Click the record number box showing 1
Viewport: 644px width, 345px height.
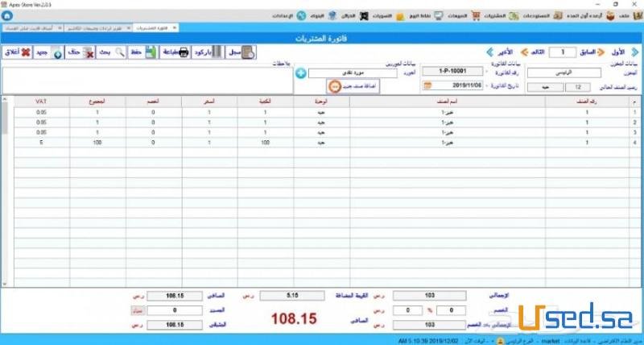pos(562,52)
